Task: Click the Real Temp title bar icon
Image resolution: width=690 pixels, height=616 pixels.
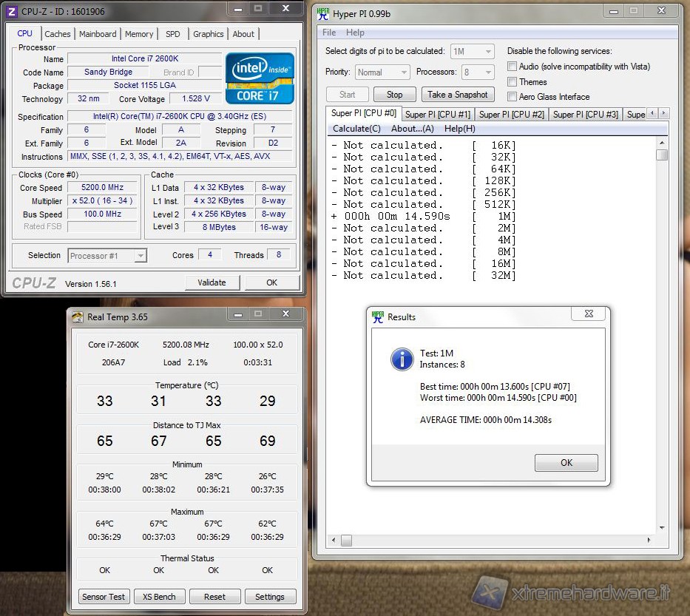Action: click(77, 317)
